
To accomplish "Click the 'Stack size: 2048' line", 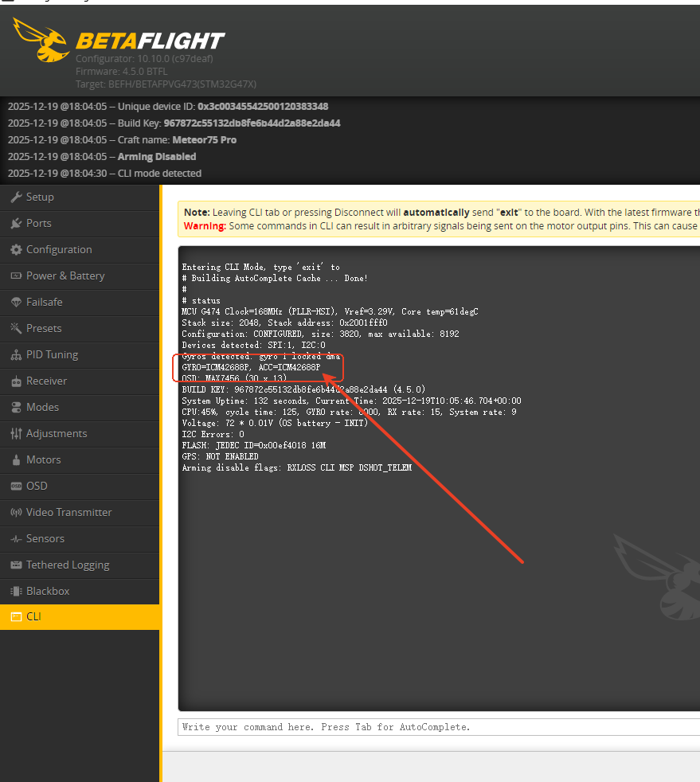I will tap(284, 323).
